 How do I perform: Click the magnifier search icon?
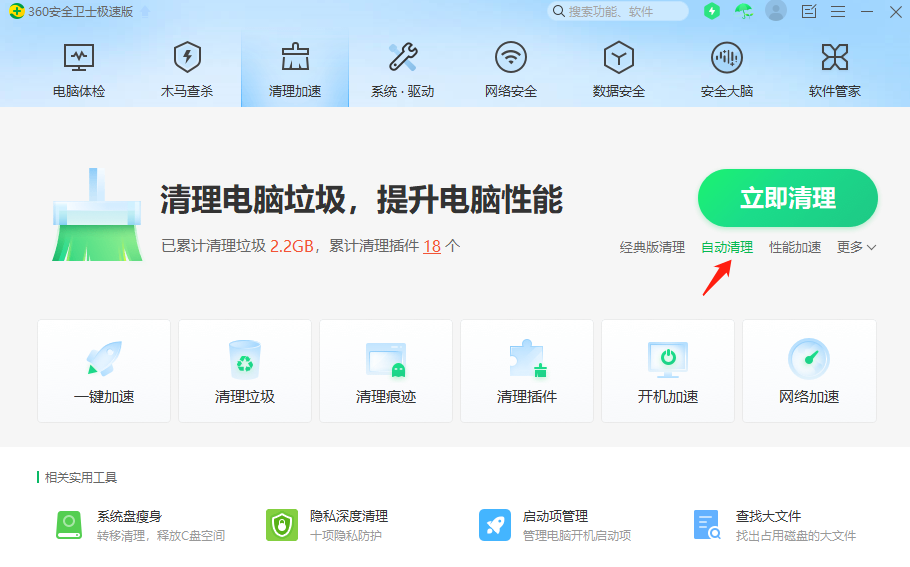pos(558,12)
